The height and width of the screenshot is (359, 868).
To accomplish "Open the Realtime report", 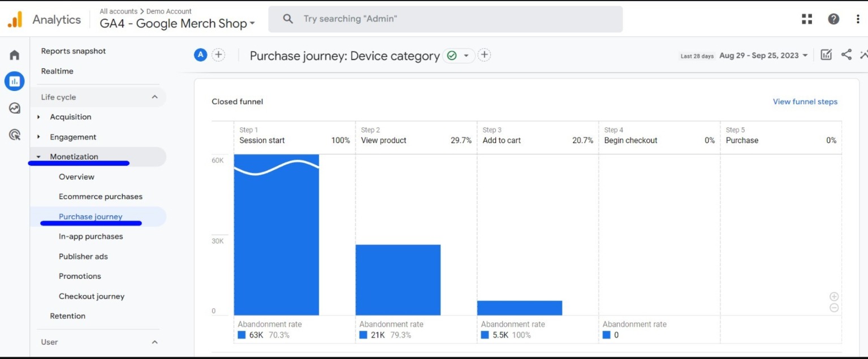I will point(57,71).
